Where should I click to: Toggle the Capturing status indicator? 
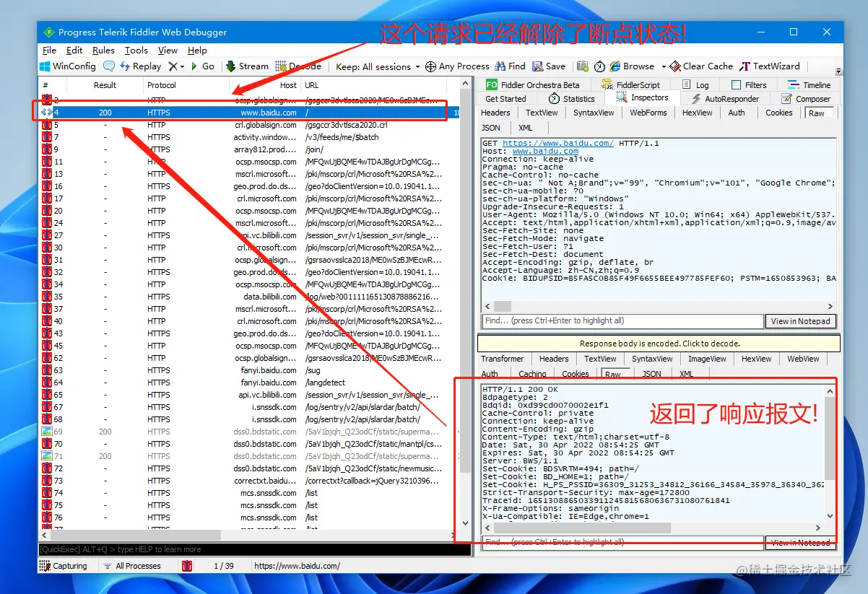(64, 566)
